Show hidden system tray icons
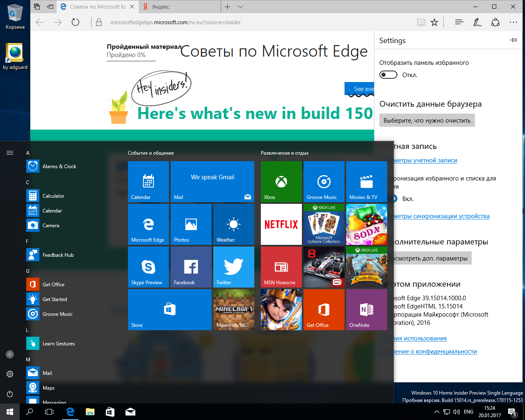Image resolution: width=525 pixels, height=420 pixels. click(436, 412)
